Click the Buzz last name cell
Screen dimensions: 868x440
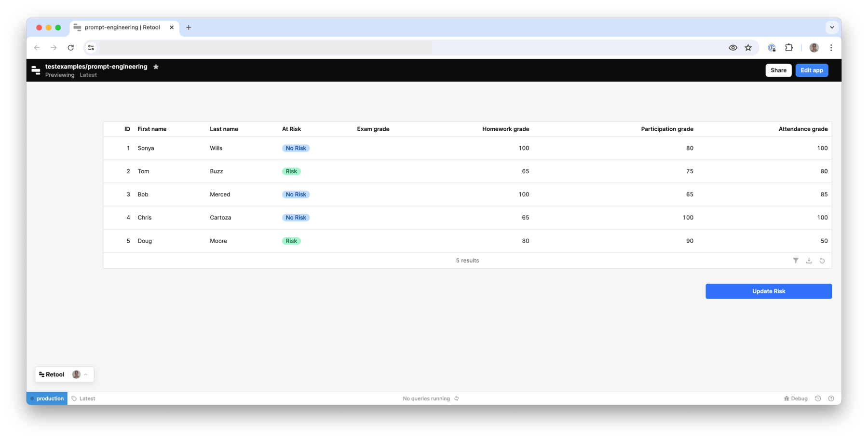(217, 171)
